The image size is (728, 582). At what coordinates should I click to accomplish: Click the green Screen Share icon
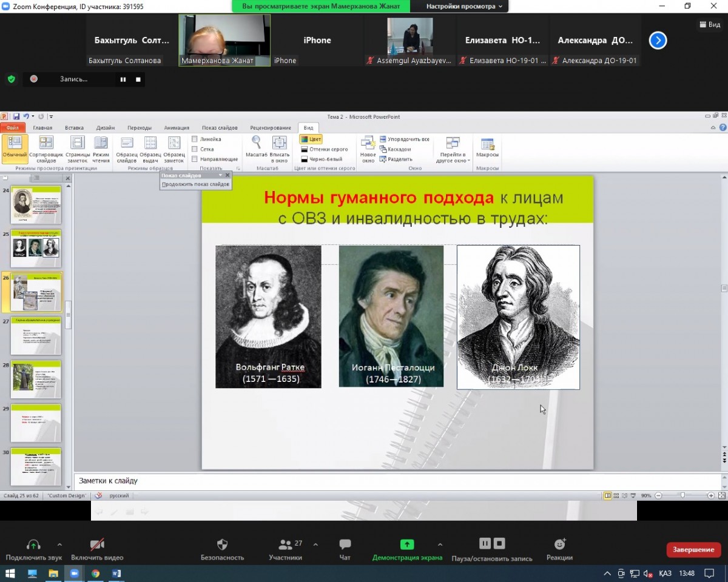[406, 544]
